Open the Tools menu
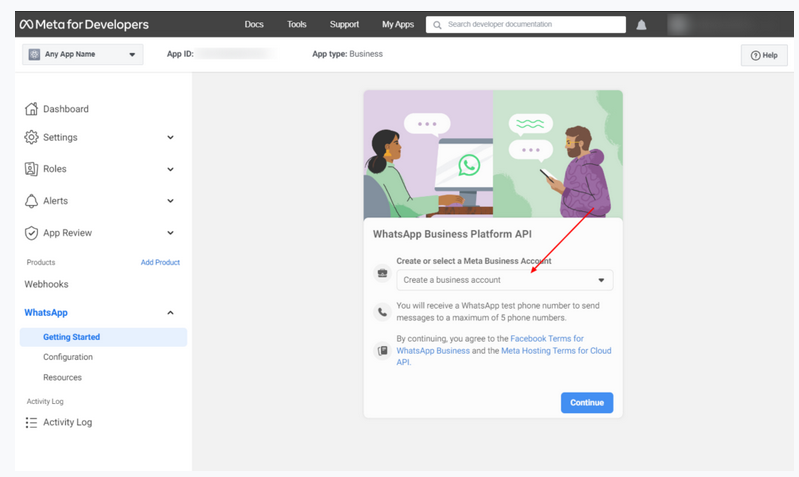Viewport: 799px width, 477px height. coord(297,24)
